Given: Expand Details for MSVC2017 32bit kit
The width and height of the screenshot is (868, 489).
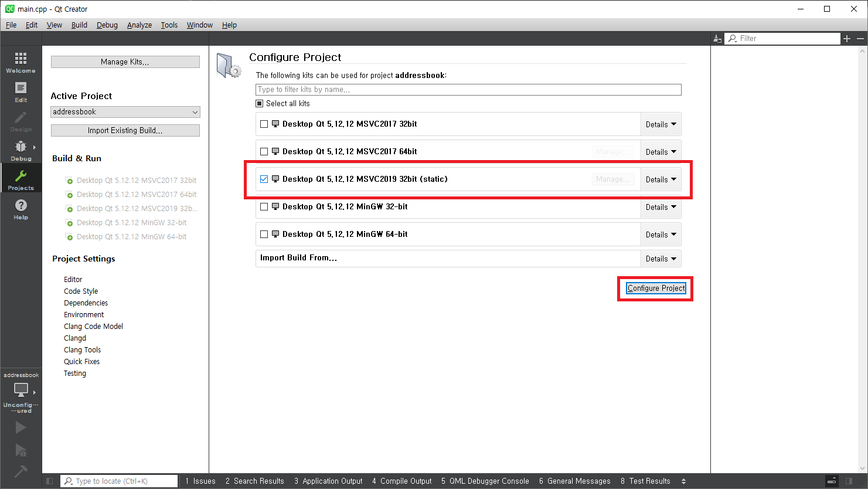Looking at the screenshot, I should (x=661, y=124).
